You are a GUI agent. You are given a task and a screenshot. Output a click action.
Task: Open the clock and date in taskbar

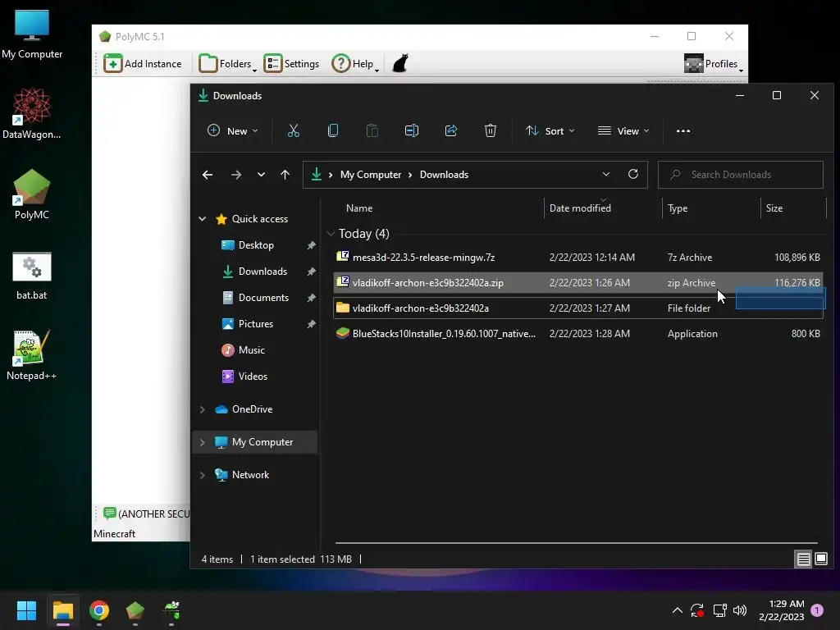point(782,610)
